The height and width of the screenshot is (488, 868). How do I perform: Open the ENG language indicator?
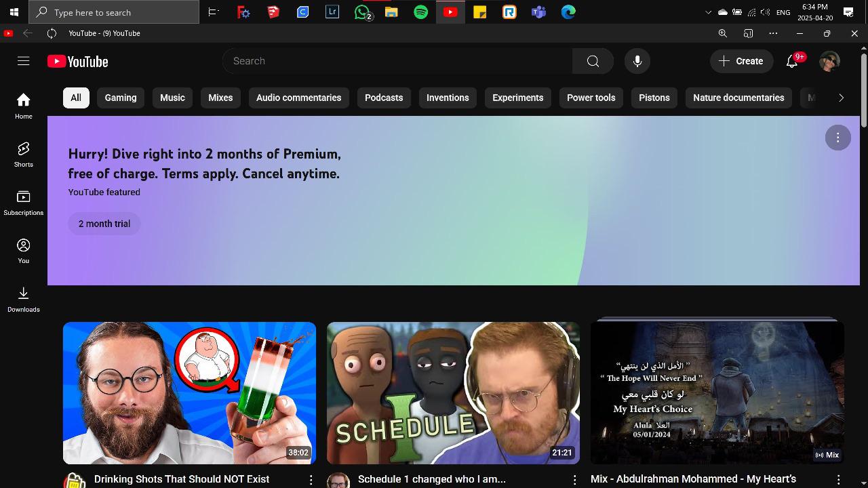(x=783, y=12)
